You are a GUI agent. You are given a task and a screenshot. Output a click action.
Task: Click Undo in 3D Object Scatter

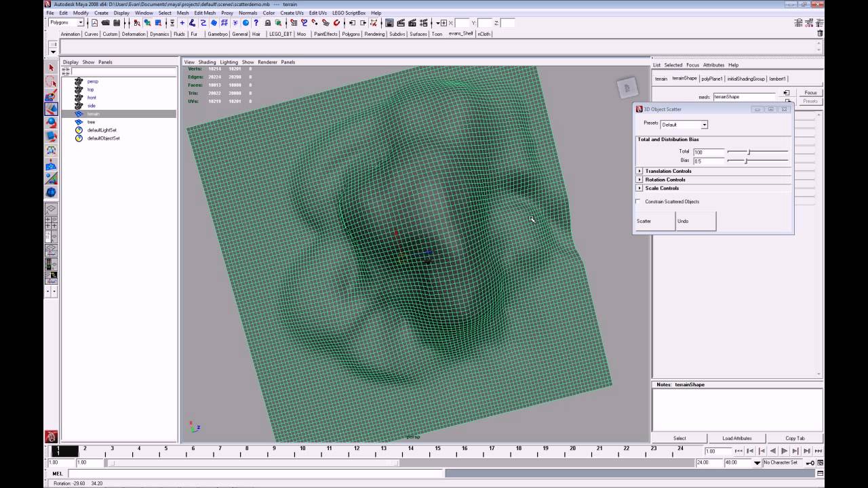pos(696,221)
